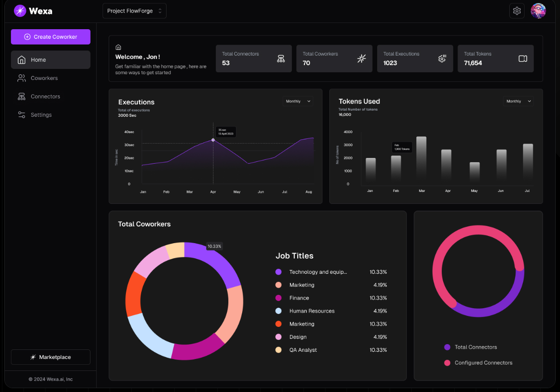This screenshot has height=392, width=560.
Task: Click the Technology and equip... legend label
Action: pos(318,272)
